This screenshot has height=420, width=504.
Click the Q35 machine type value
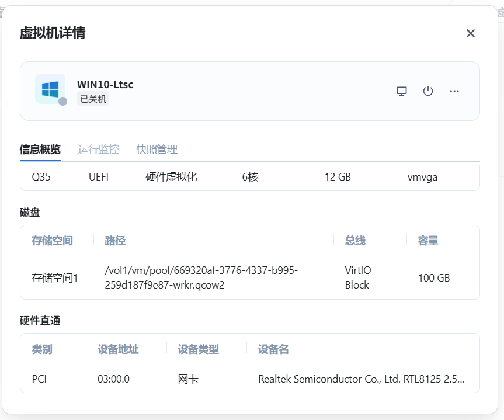[x=41, y=177]
